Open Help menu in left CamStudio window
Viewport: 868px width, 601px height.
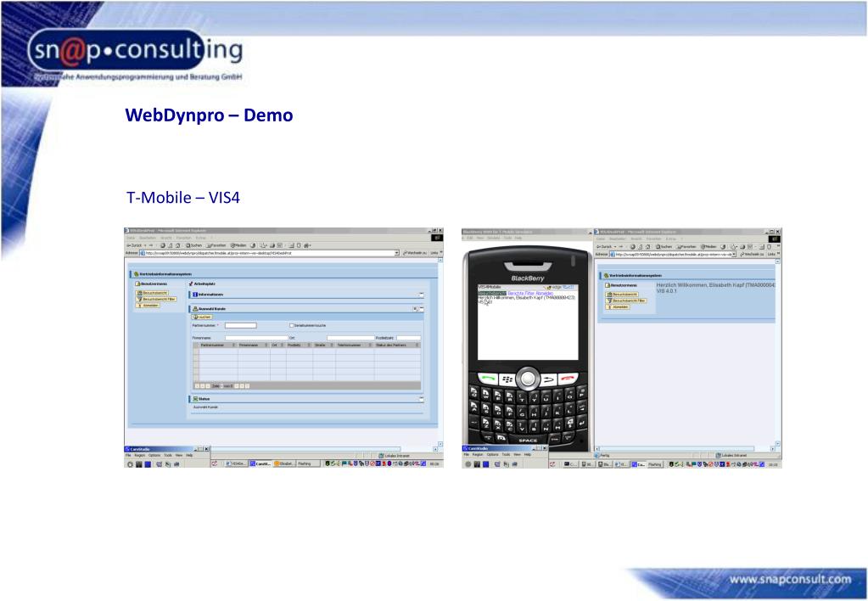pyautogui.click(x=189, y=455)
